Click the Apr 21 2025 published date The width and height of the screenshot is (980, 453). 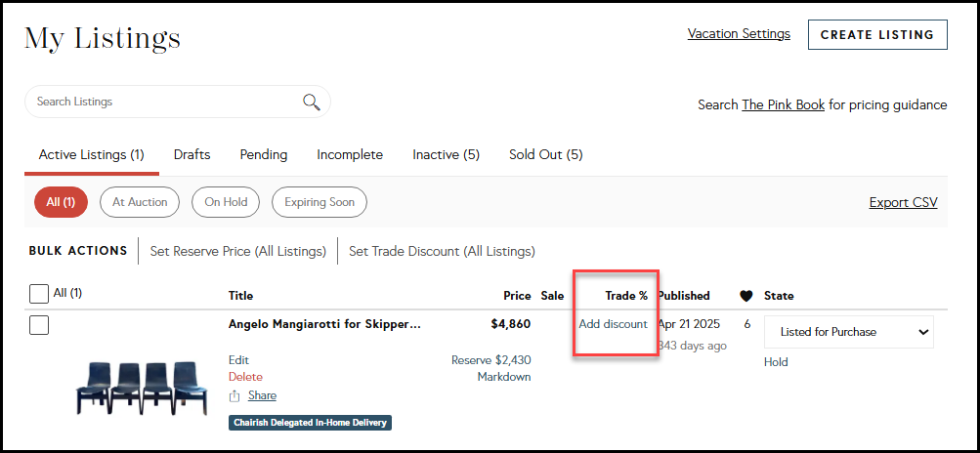(x=689, y=324)
